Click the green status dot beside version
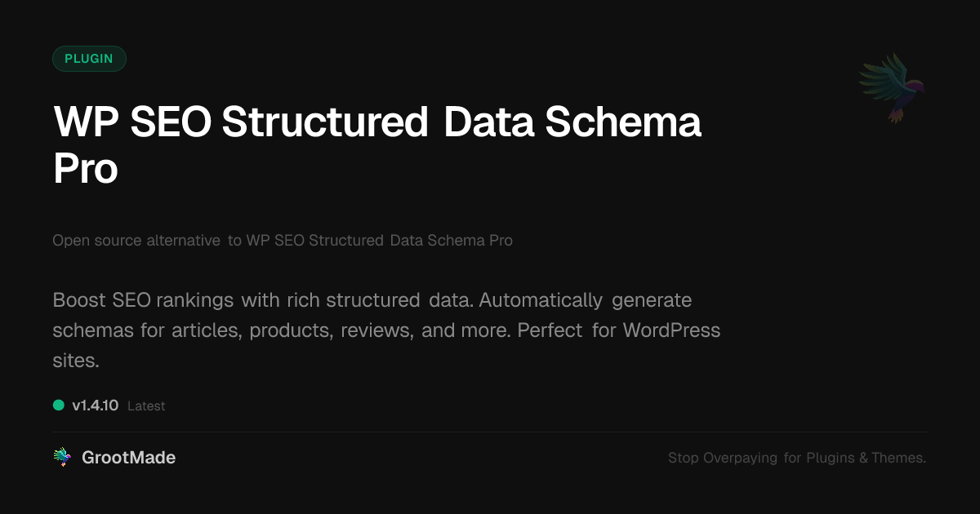 [59, 405]
